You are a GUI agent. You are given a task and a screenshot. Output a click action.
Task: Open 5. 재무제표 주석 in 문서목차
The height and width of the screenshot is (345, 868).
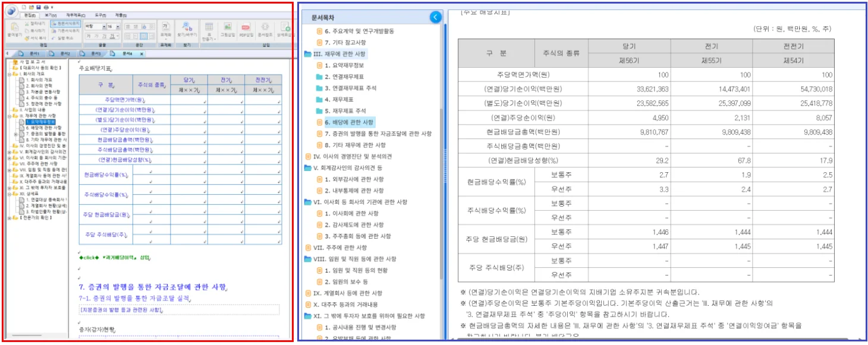coord(345,111)
